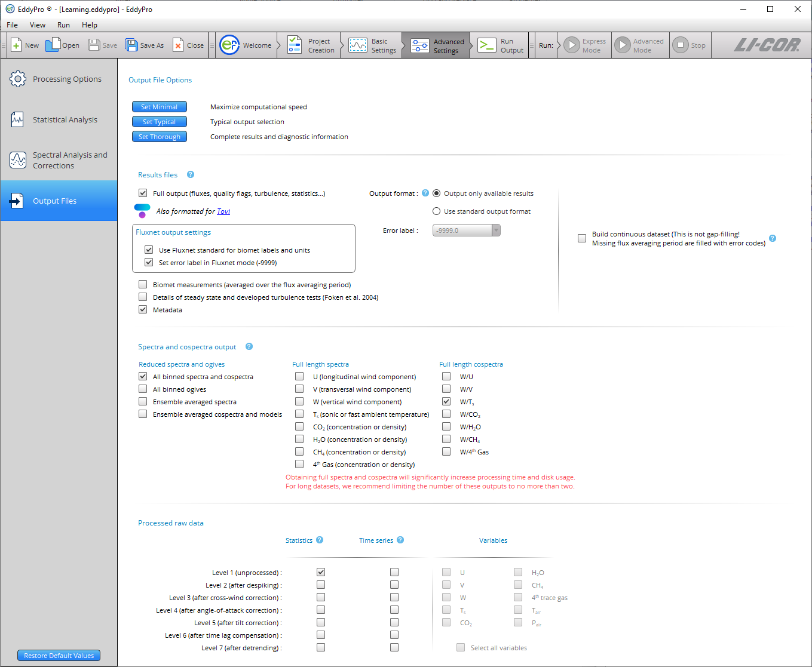Screen dimensions: 812x667
Task: Toggle Use Fluxnet standard for biomet labels
Action: click(149, 250)
